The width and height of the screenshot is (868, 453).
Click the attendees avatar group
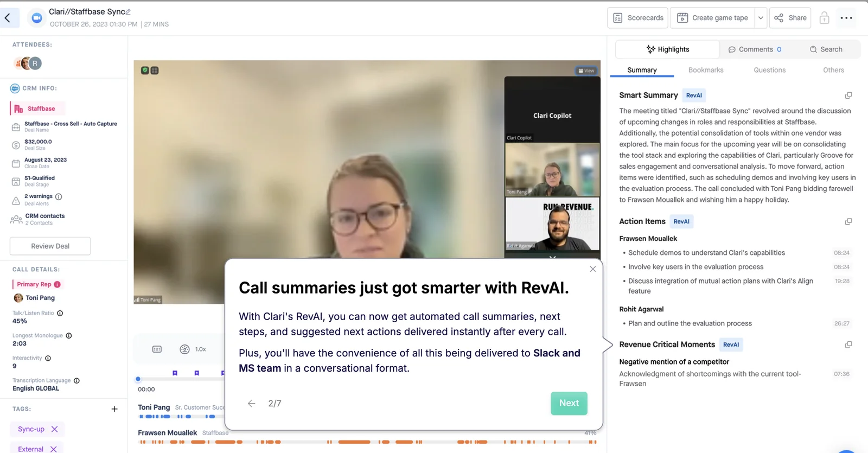28,63
